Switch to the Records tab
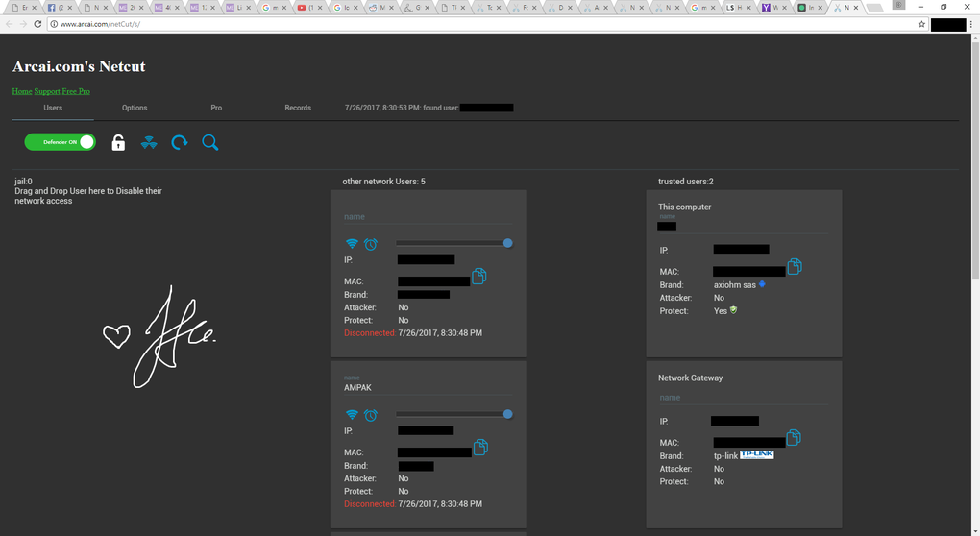Image resolution: width=980 pixels, height=536 pixels. (x=298, y=109)
